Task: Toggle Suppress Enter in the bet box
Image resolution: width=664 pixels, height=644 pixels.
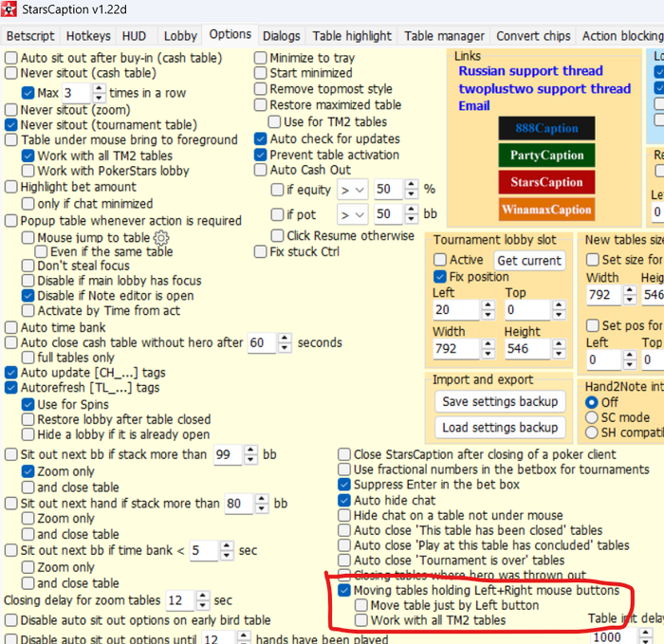Action: tap(343, 485)
